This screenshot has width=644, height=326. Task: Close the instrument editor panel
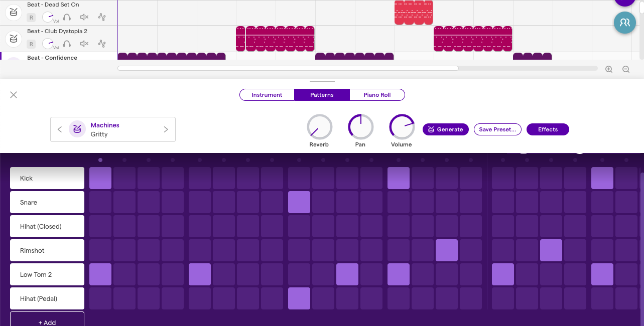[x=14, y=95]
